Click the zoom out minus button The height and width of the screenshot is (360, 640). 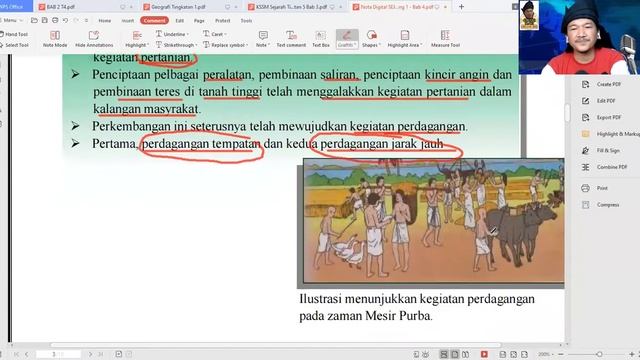click(x=561, y=354)
